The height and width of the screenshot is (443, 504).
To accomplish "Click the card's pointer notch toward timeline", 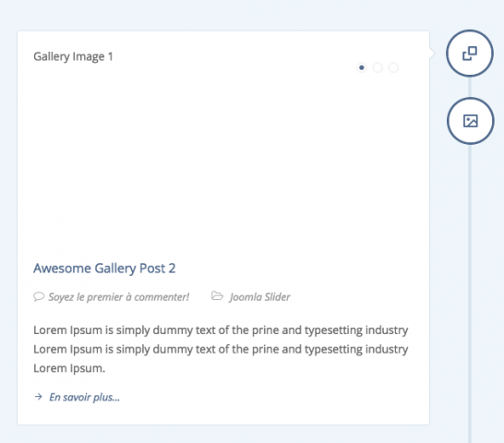I will tap(433, 54).
